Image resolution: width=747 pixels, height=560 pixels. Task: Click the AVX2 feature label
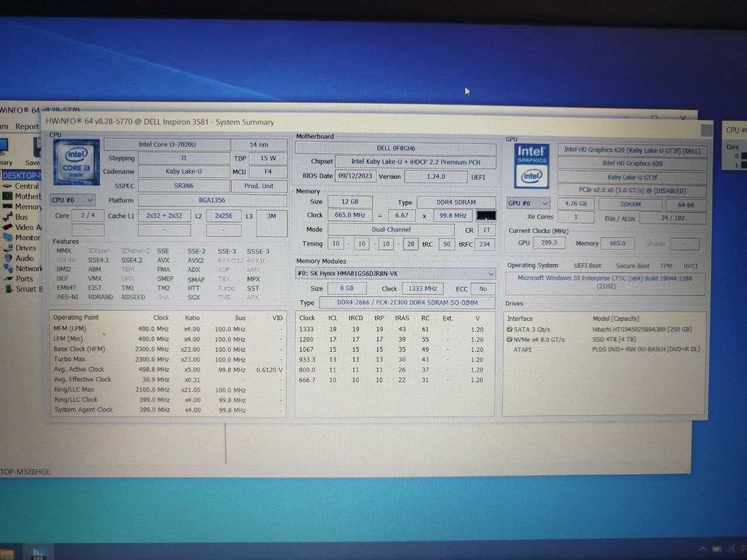[x=196, y=261]
